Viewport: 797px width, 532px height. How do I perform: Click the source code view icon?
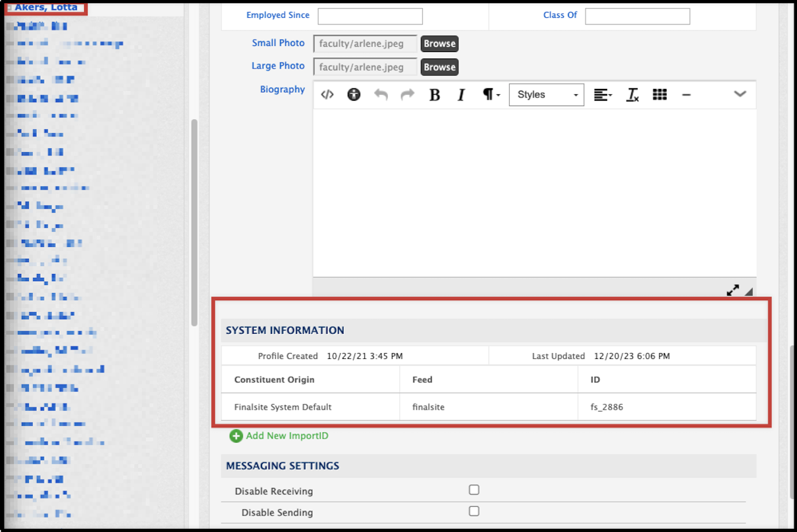point(327,95)
